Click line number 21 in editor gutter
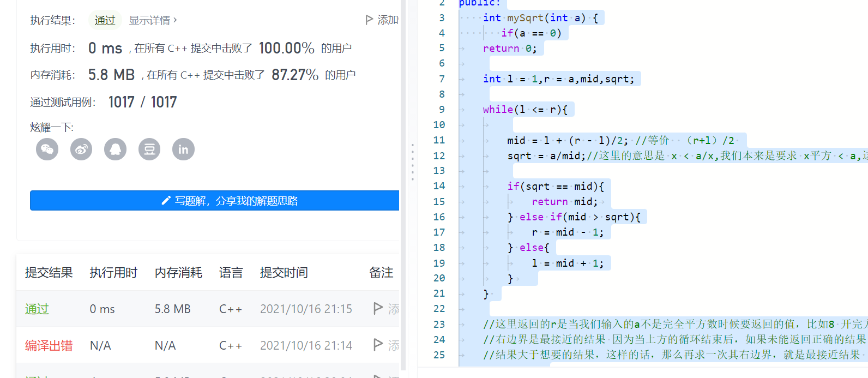Image resolution: width=868 pixels, height=378 pixels. coord(439,293)
